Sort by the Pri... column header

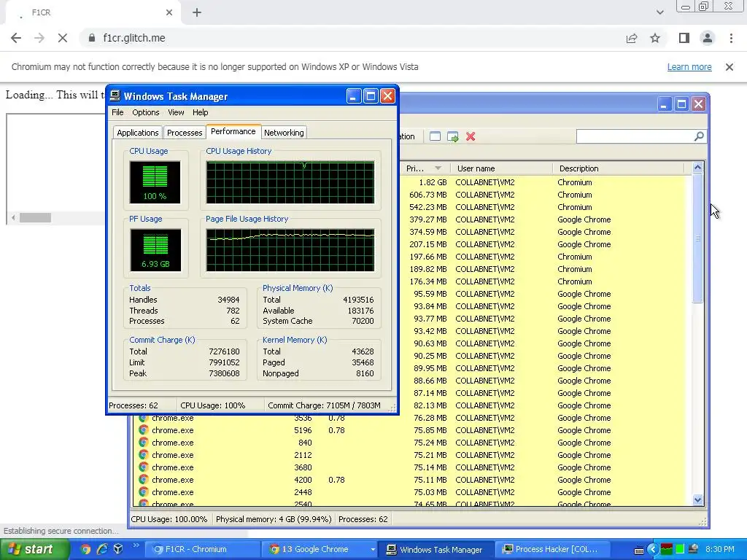coord(424,168)
